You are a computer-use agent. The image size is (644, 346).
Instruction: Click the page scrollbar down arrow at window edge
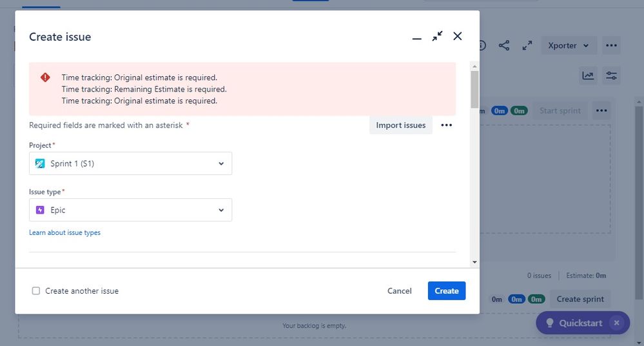[x=639, y=343]
